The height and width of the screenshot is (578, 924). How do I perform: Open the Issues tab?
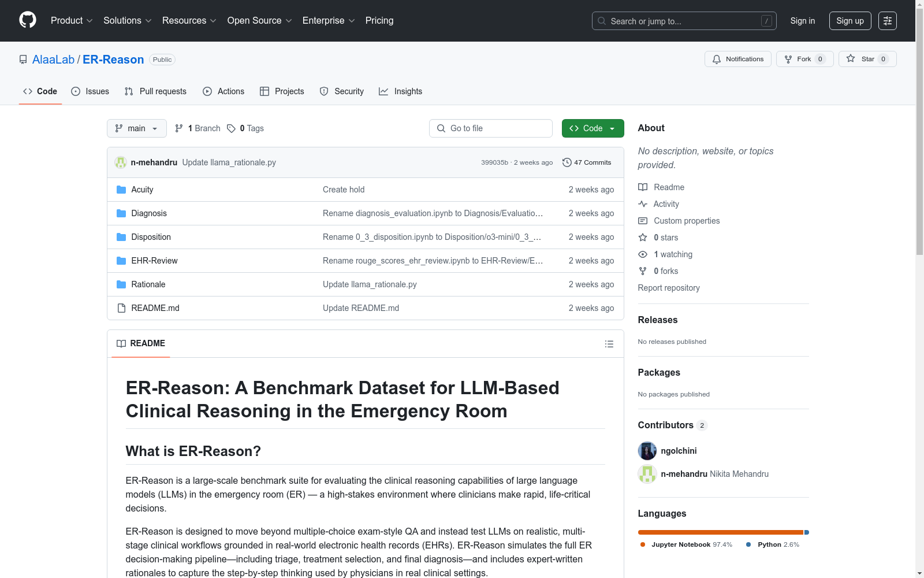tap(90, 91)
